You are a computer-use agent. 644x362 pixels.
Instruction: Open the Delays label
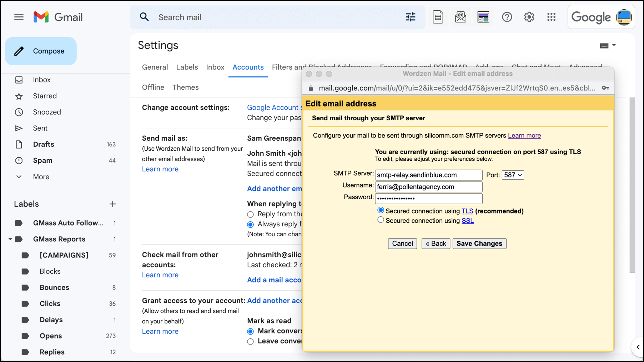point(51,320)
